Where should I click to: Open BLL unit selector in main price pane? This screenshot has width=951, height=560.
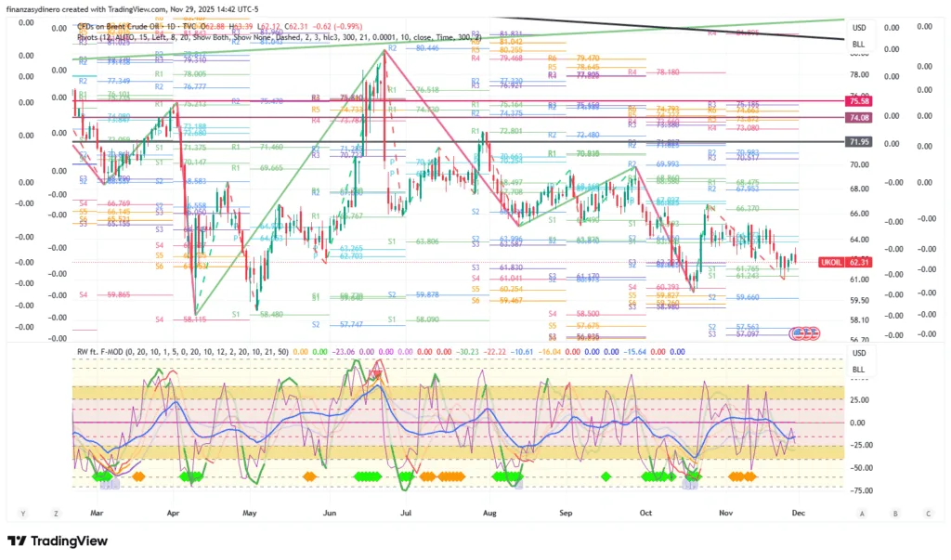pyautogui.click(x=859, y=44)
